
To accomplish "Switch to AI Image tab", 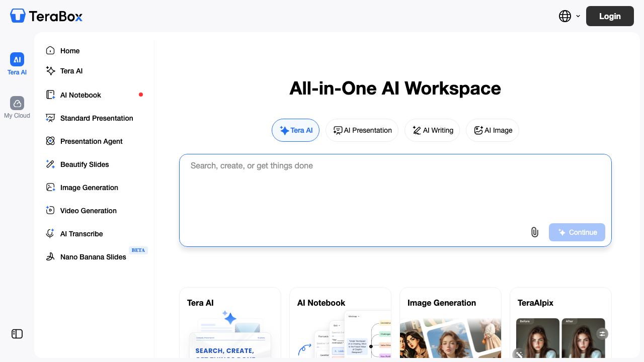I will [493, 130].
